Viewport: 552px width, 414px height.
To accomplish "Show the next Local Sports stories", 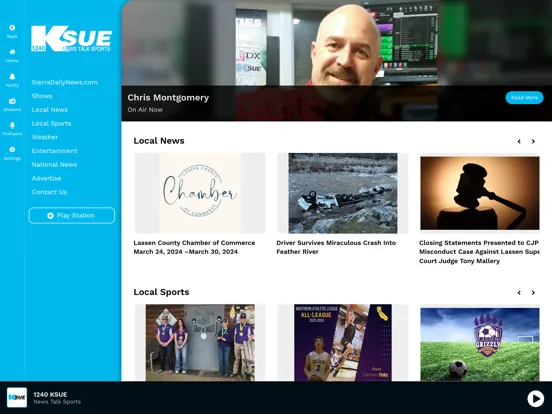I will pos(533,293).
